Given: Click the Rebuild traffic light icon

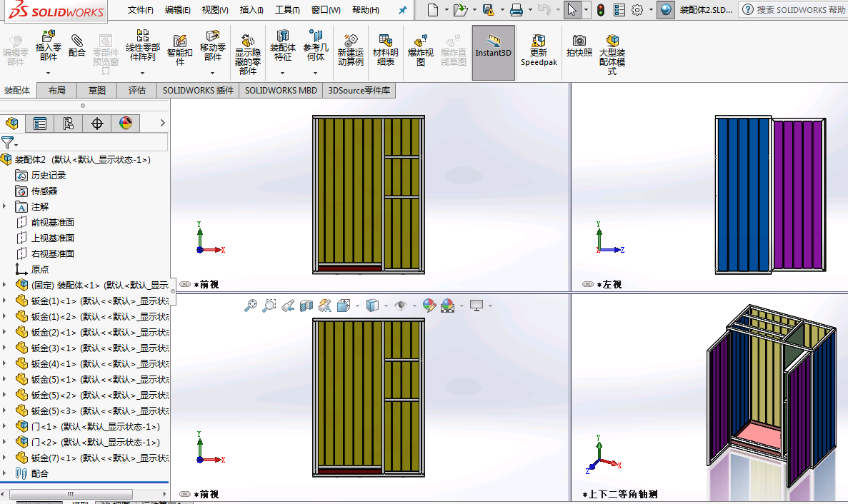Looking at the screenshot, I should pos(601,10).
